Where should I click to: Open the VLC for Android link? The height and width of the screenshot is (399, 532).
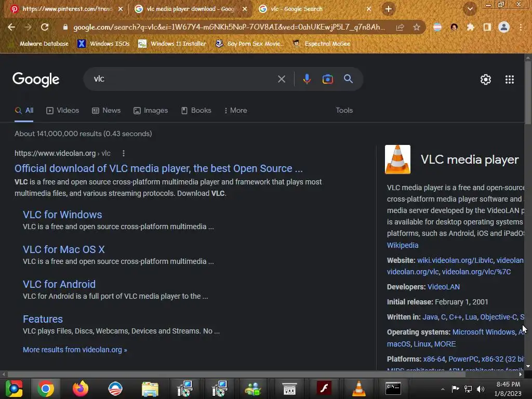[59, 284]
